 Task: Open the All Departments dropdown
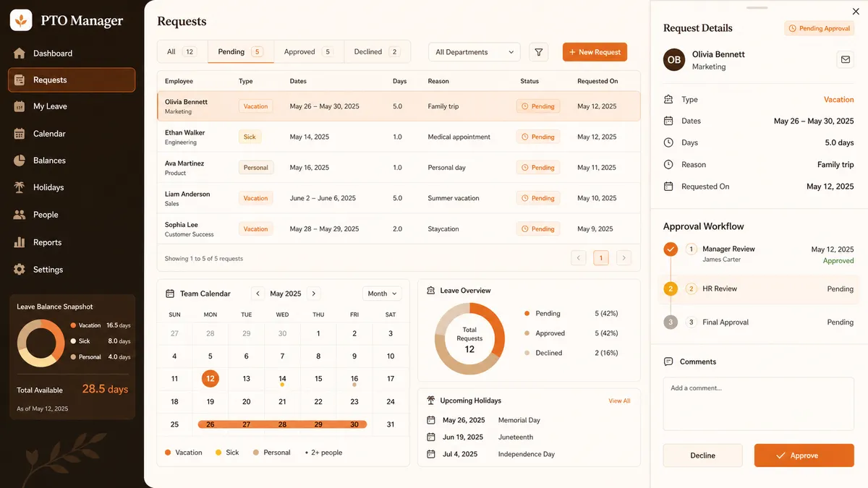[475, 52]
